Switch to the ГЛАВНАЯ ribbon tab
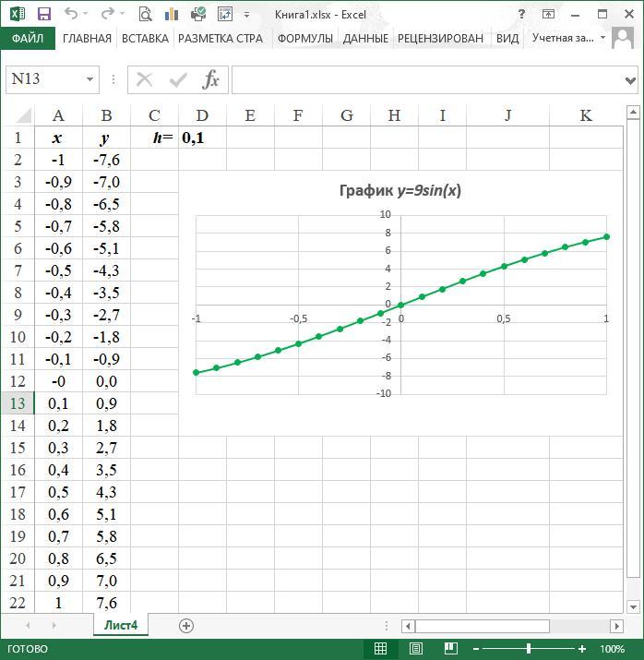This screenshot has width=644, height=660. (x=87, y=38)
